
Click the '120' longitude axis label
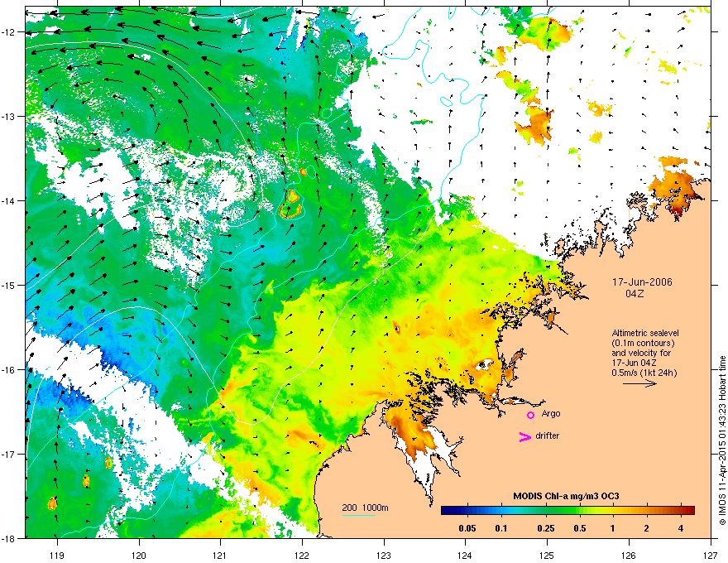pos(139,555)
